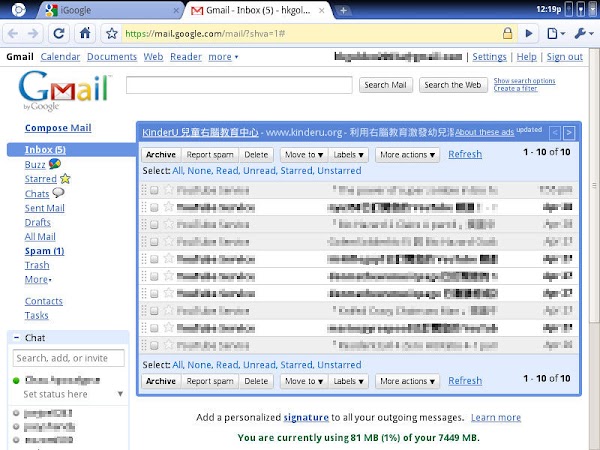
Task: Click the browser back arrow
Action: pos(13,34)
